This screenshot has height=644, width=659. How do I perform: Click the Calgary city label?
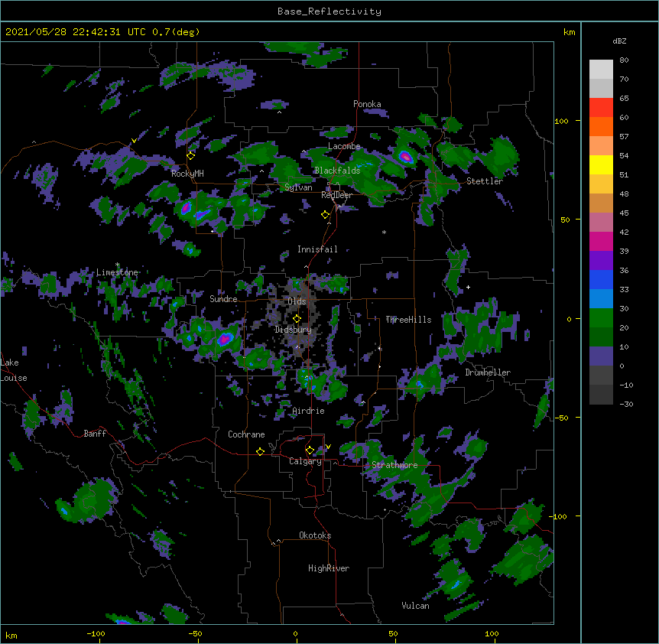point(306,461)
